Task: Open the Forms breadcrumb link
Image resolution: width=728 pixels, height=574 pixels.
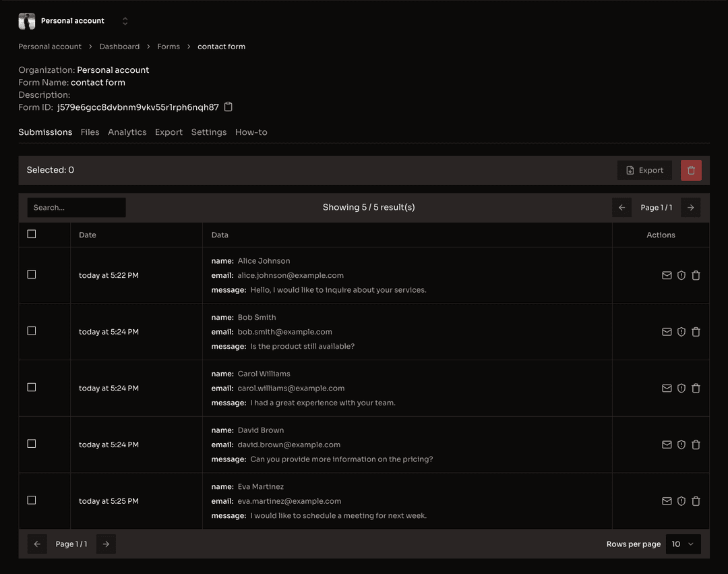Action: (168, 46)
